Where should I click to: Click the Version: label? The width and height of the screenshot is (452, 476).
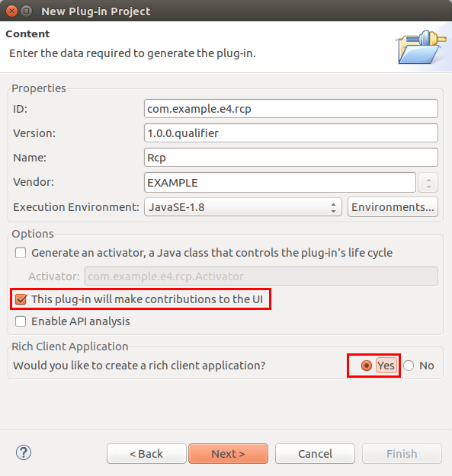tap(34, 133)
